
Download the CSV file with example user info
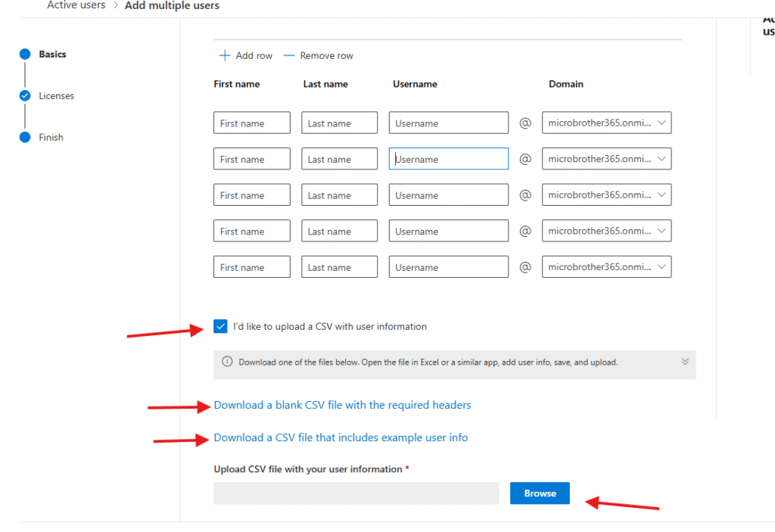341,438
